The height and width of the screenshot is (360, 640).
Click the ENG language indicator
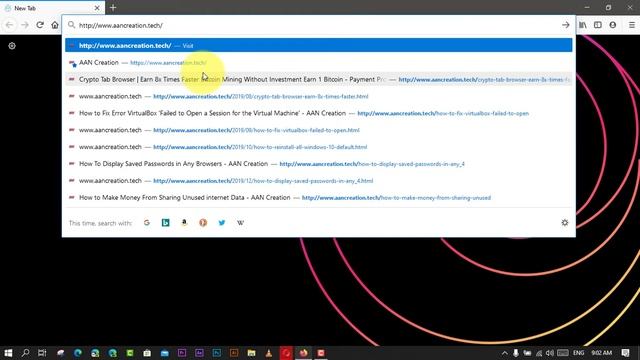(x=578, y=353)
